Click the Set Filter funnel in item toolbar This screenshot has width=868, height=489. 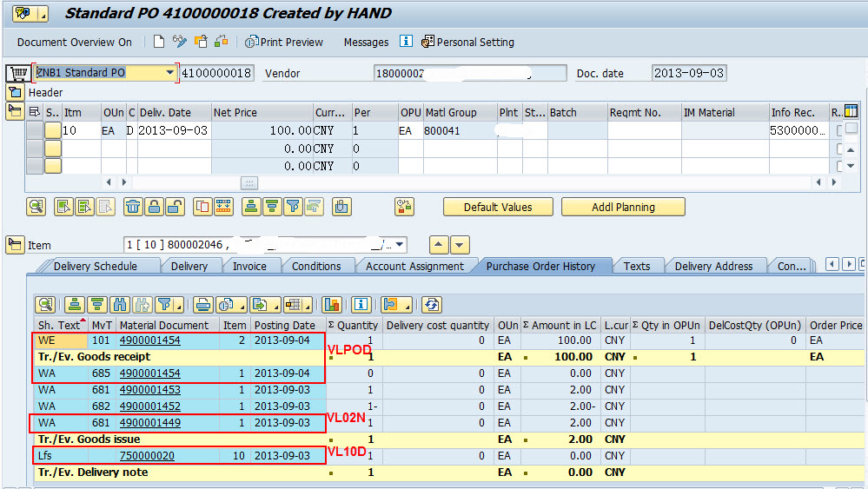[x=293, y=207]
